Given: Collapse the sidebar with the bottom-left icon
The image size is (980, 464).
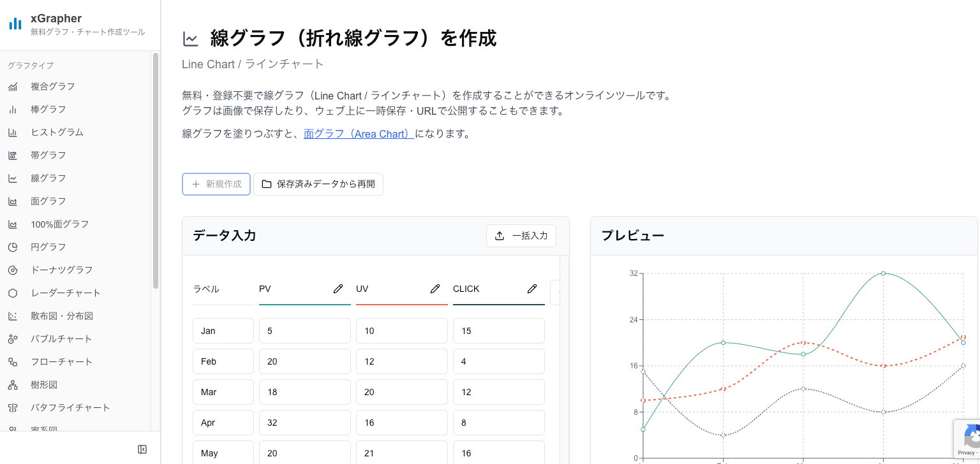Looking at the screenshot, I should click(142, 449).
